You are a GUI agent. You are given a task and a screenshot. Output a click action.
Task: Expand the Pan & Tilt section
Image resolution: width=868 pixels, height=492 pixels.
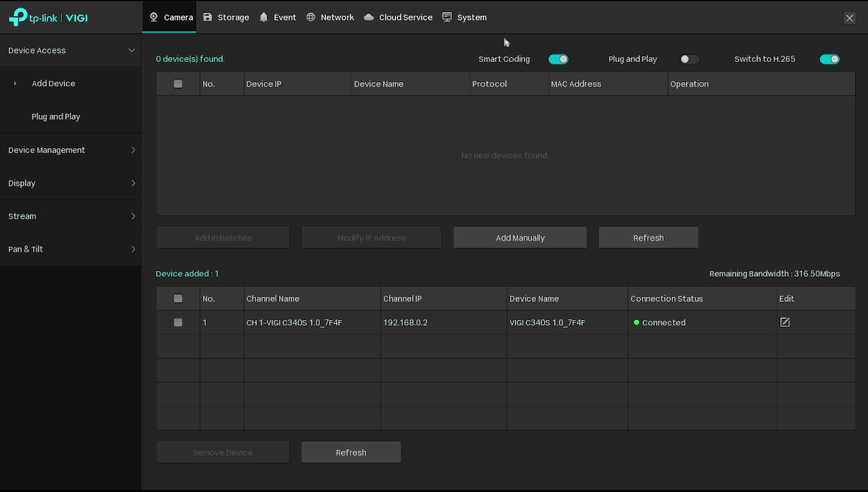[x=70, y=249]
